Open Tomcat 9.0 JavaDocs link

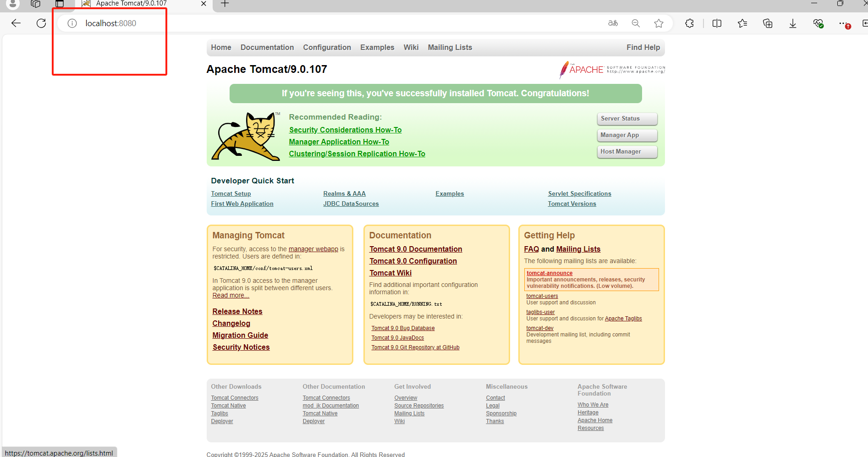coord(397,338)
